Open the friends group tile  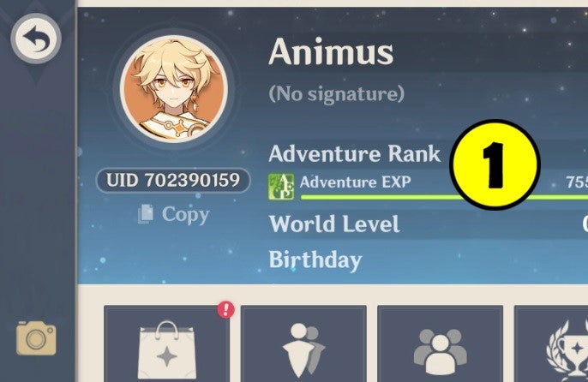click(441, 343)
